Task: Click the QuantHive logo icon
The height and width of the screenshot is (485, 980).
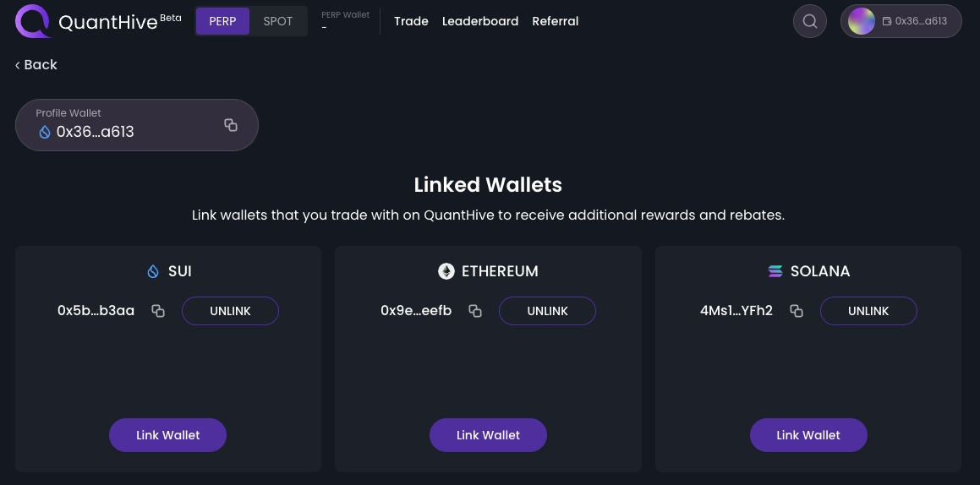Action: (33, 21)
